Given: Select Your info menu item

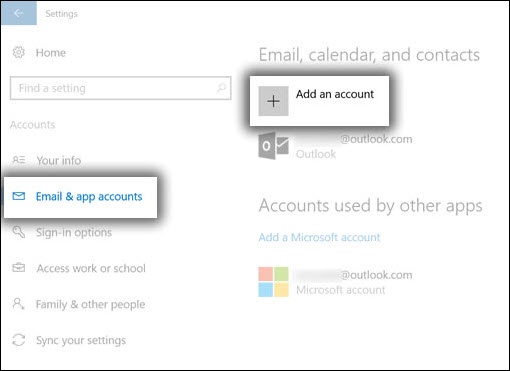Looking at the screenshot, I should coord(59,160).
